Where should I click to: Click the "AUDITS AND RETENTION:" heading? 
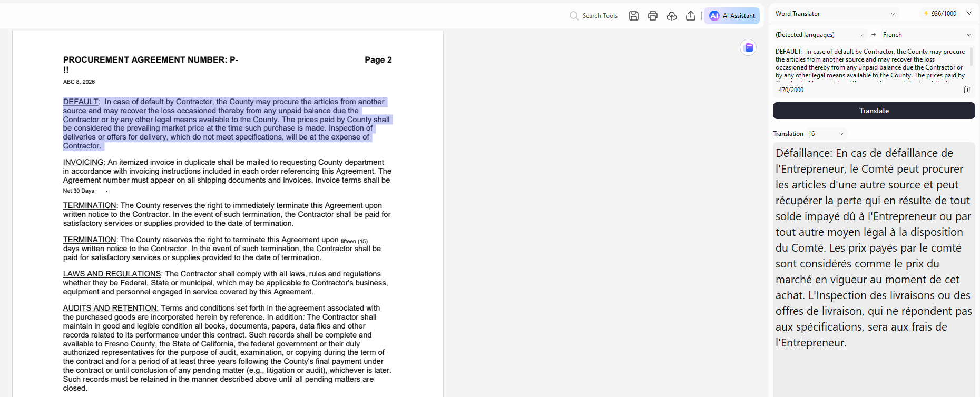111,308
